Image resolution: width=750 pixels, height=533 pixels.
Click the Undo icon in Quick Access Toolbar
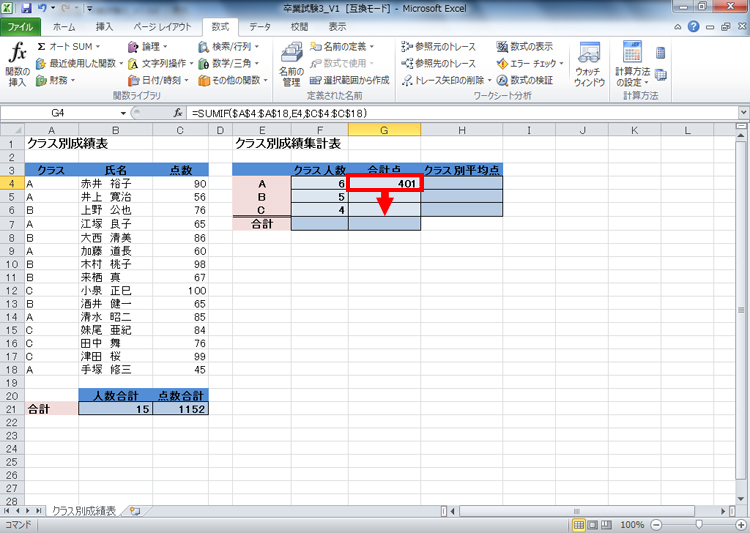(x=42, y=8)
